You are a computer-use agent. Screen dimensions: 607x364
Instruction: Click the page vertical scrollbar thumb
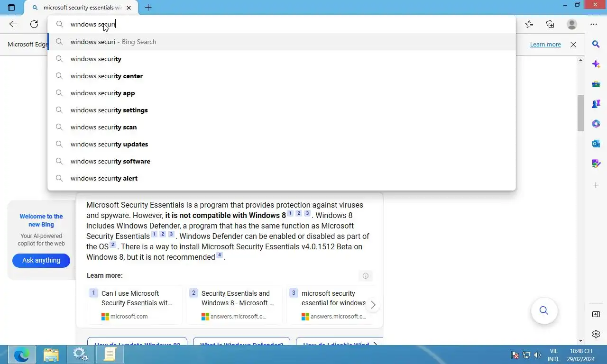coord(580,113)
